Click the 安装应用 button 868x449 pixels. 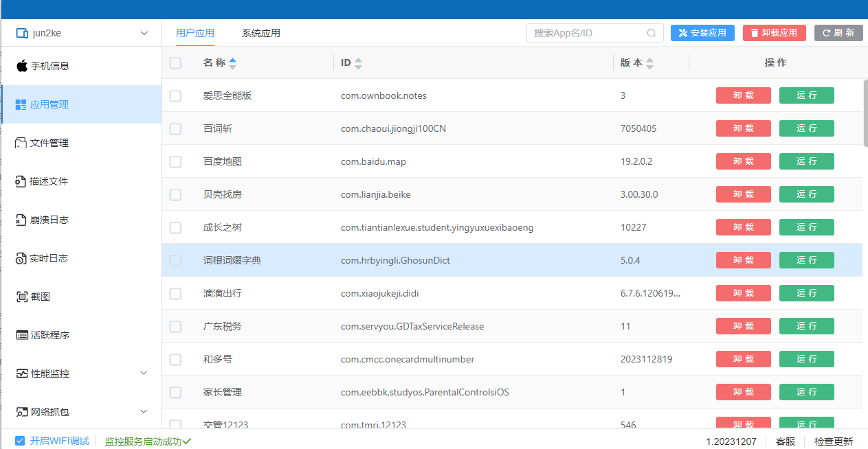(x=702, y=33)
